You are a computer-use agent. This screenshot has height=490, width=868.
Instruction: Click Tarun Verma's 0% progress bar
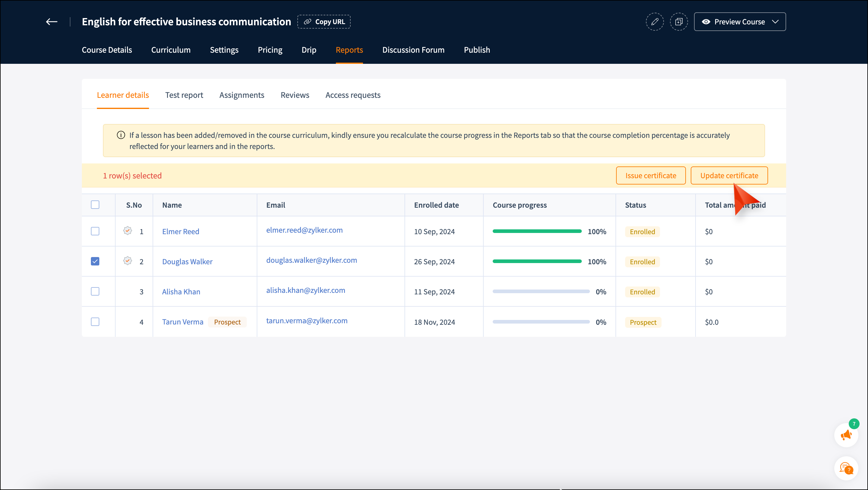[541, 322]
